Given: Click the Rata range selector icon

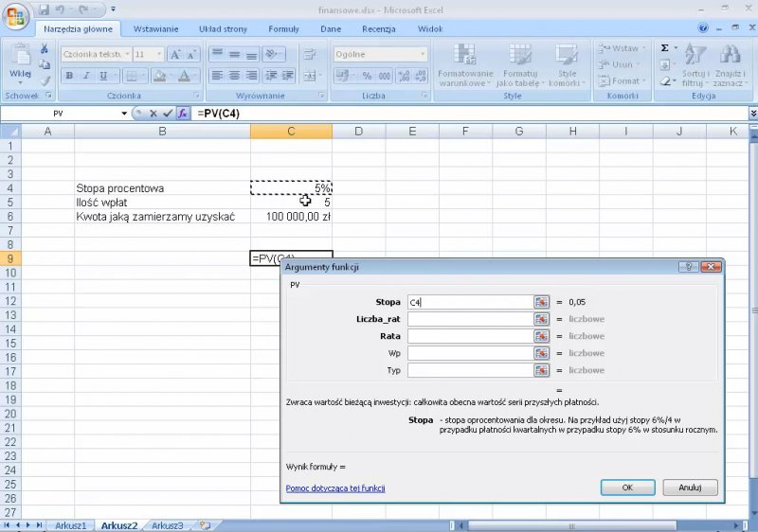Looking at the screenshot, I should tap(542, 336).
